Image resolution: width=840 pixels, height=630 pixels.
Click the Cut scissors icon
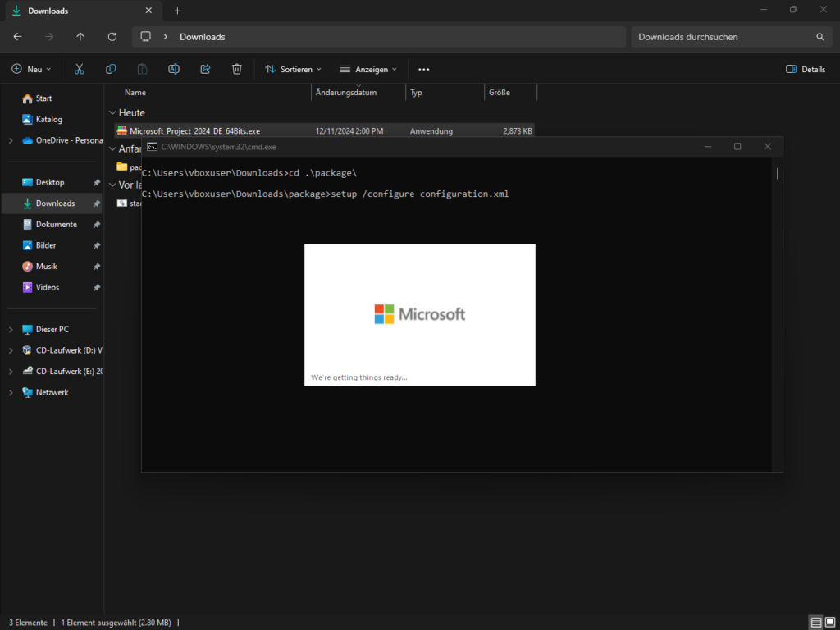[x=80, y=69]
